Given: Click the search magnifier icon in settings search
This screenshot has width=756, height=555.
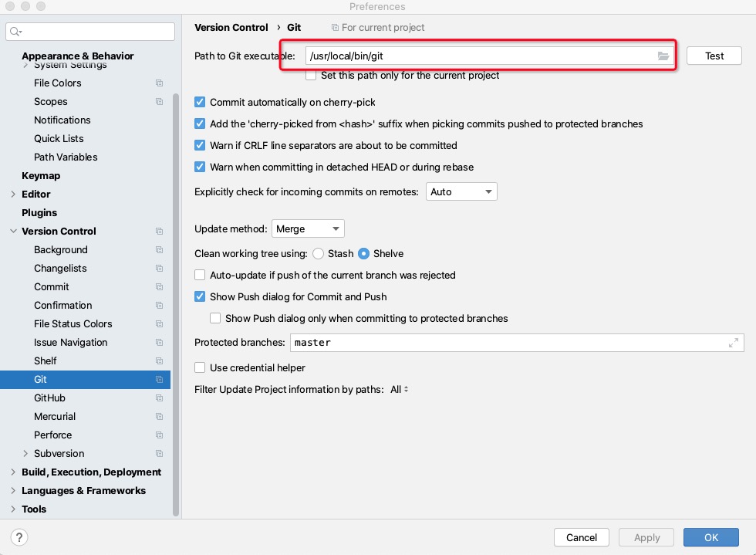Looking at the screenshot, I should 16,32.
